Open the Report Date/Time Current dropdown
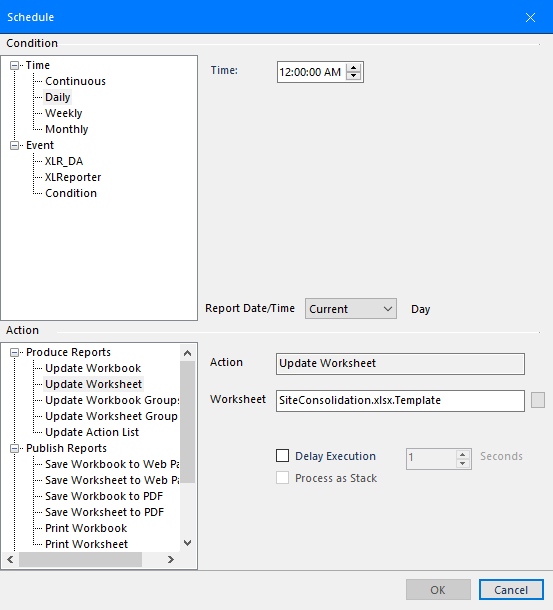553x610 pixels. click(x=351, y=309)
